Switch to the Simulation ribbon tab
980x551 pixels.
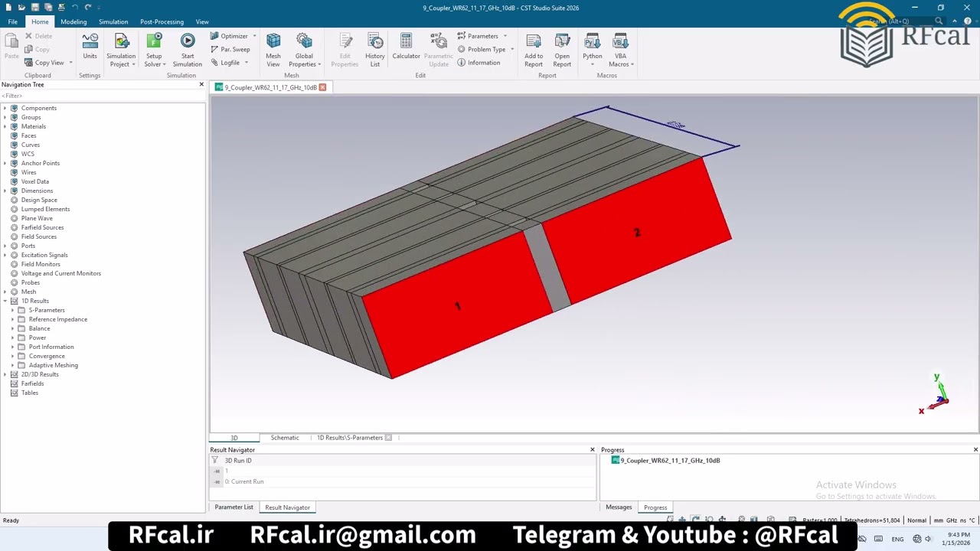click(x=113, y=21)
